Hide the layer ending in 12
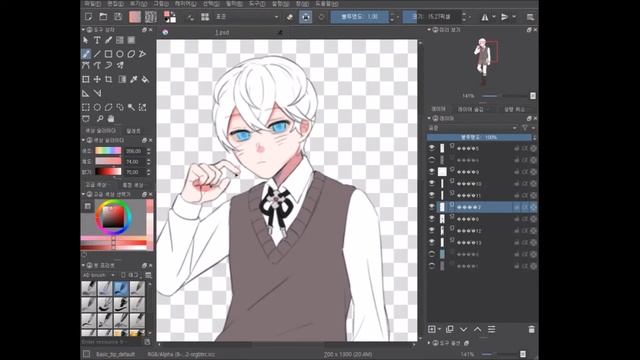Viewport: 640px width, 360px height. pos(432,230)
